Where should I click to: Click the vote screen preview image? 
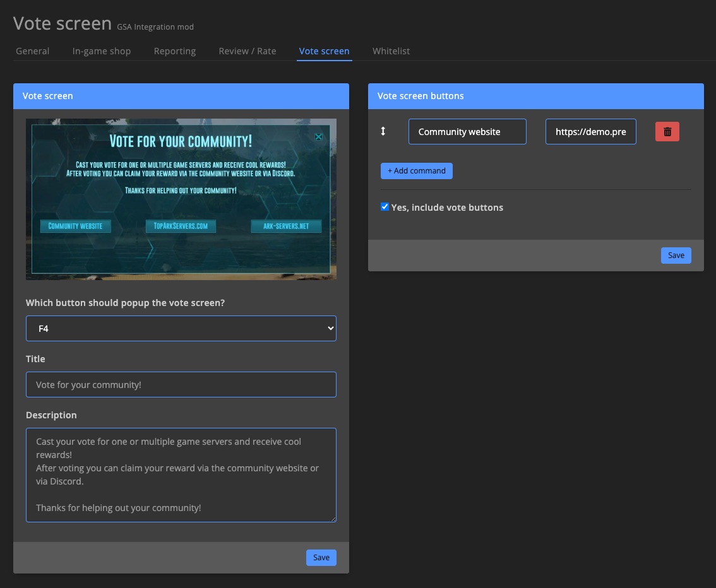[181, 199]
